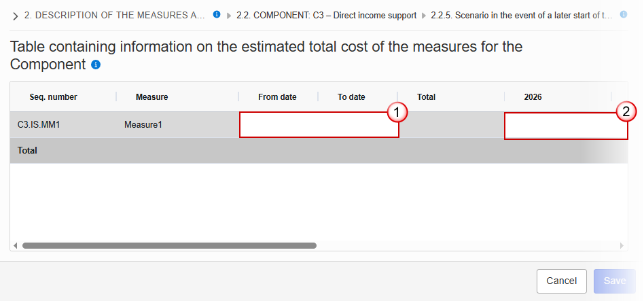Click the date input field for Measure1
The image size is (644, 301).
[319, 125]
